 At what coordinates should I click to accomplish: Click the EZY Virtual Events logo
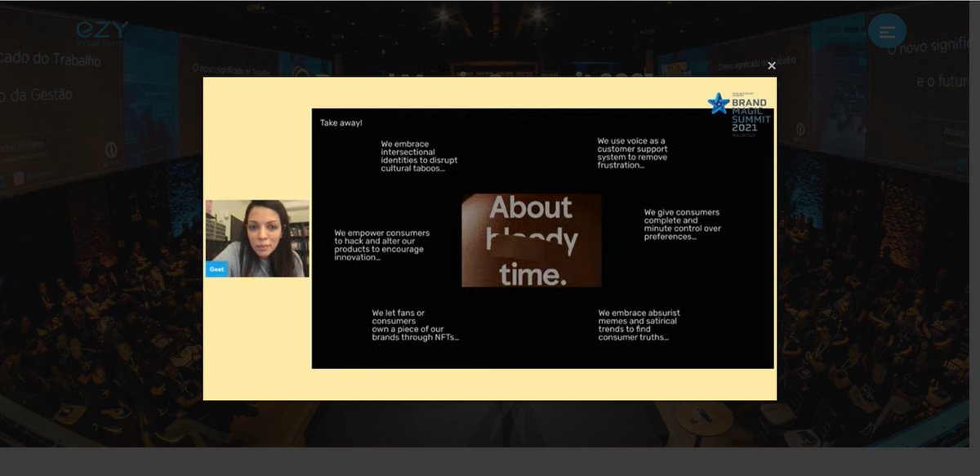tap(102, 33)
